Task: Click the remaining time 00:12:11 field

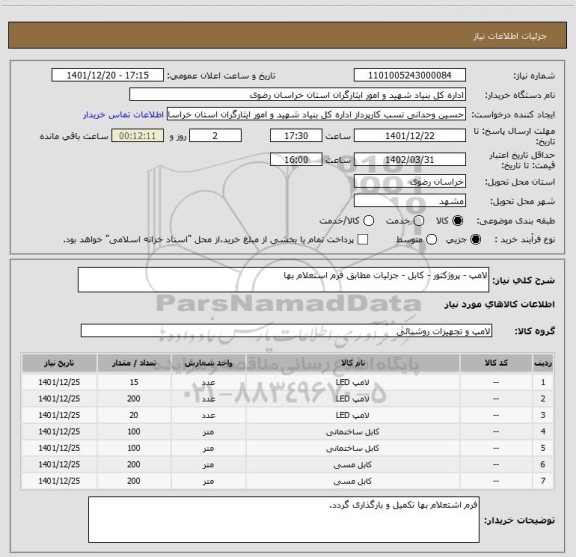Action: (x=137, y=136)
